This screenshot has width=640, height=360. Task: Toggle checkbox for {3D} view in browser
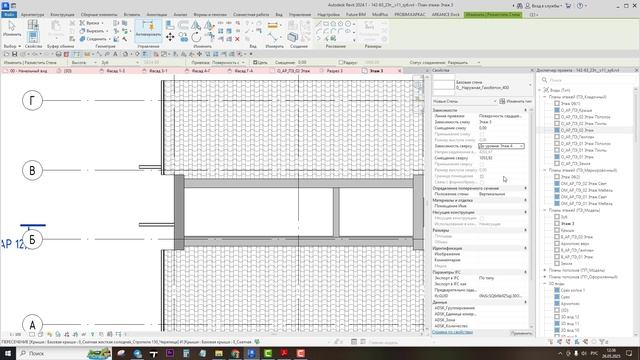[x=557, y=310]
